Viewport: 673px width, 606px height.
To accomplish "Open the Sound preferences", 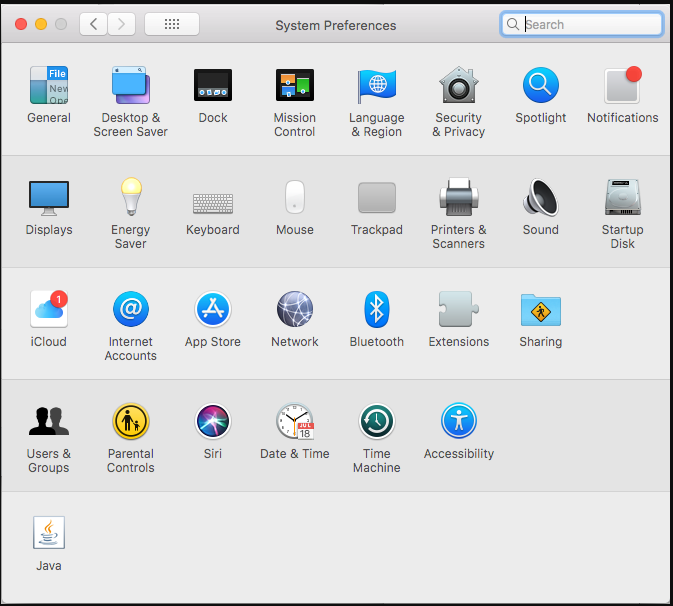I will [540, 198].
